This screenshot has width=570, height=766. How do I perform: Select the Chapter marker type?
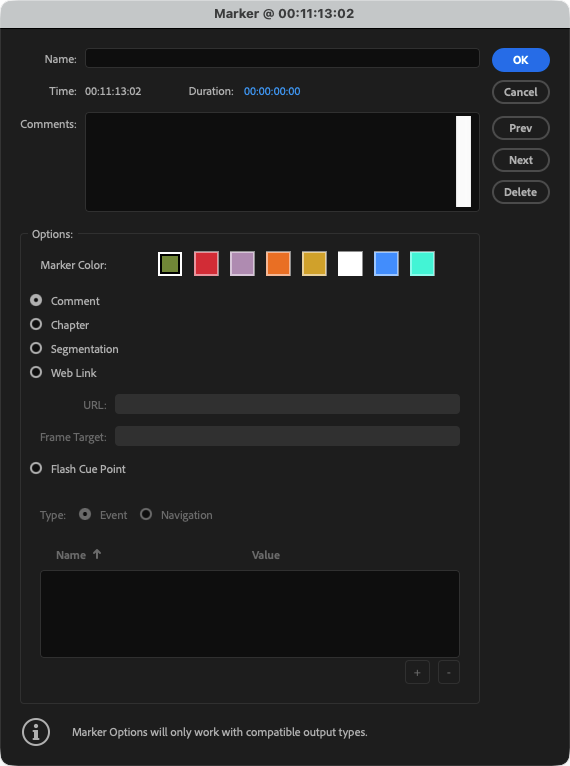coord(36,324)
